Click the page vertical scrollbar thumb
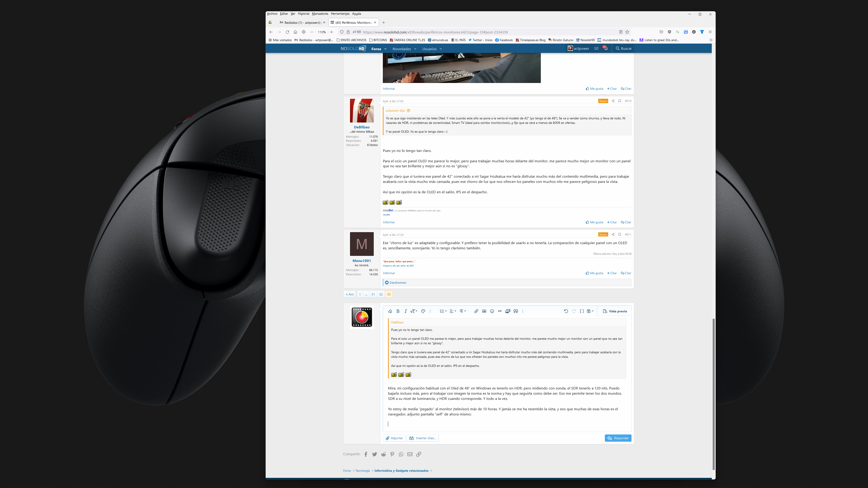The height and width of the screenshot is (488, 868). (713, 394)
